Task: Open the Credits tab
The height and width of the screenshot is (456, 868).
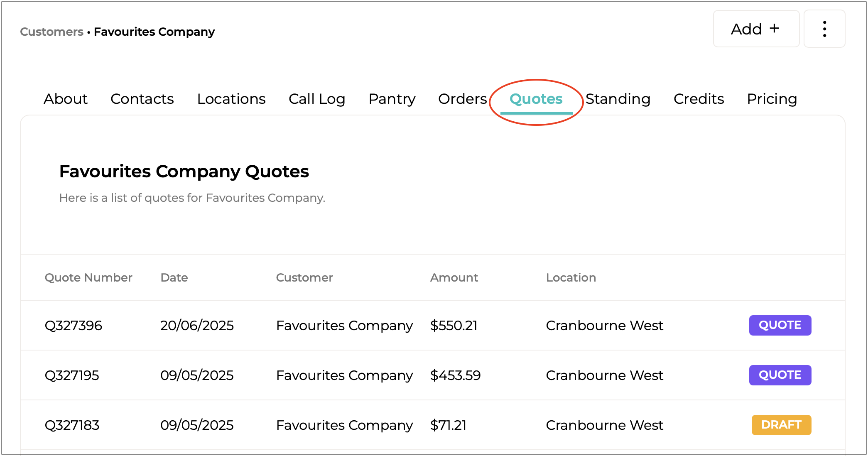Action: point(699,99)
